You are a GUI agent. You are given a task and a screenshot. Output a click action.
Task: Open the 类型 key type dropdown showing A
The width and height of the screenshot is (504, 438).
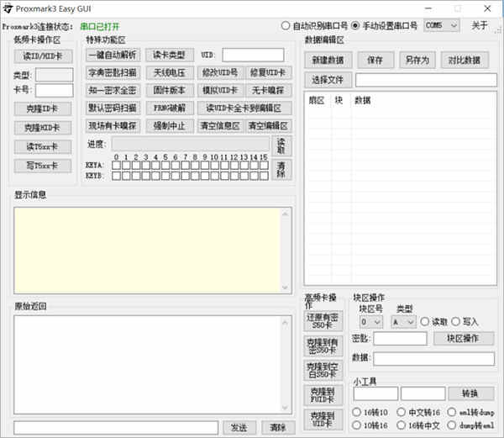tap(403, 322)
